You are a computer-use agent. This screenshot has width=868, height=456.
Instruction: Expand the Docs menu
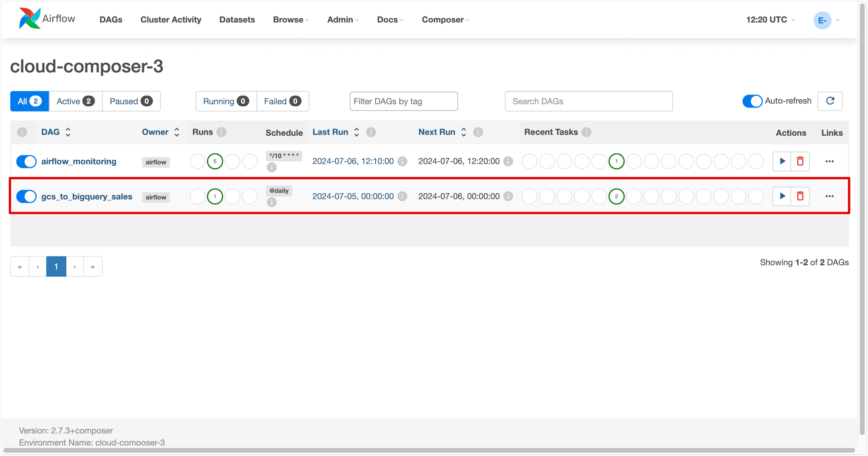[x=390, y=20]
